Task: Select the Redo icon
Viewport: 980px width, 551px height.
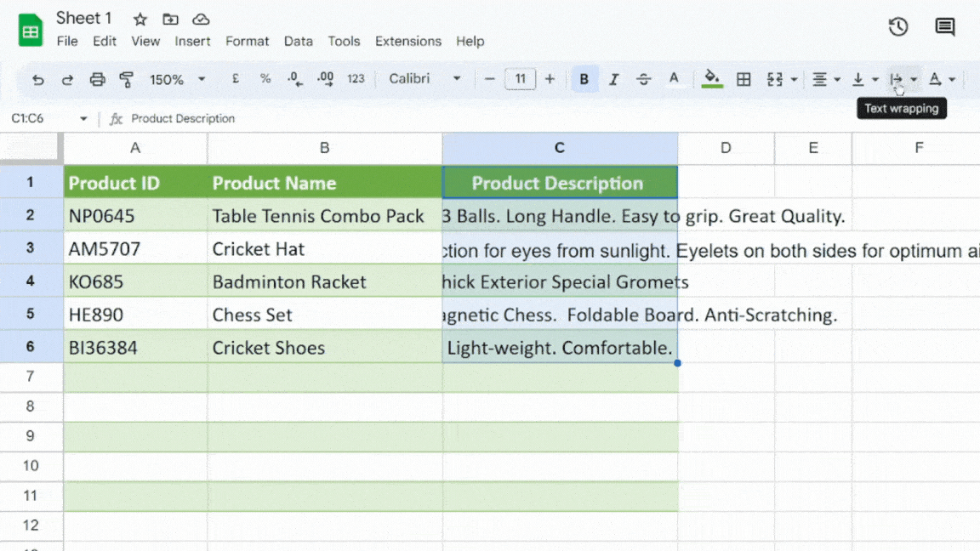Action: click(x=67, y=79)
